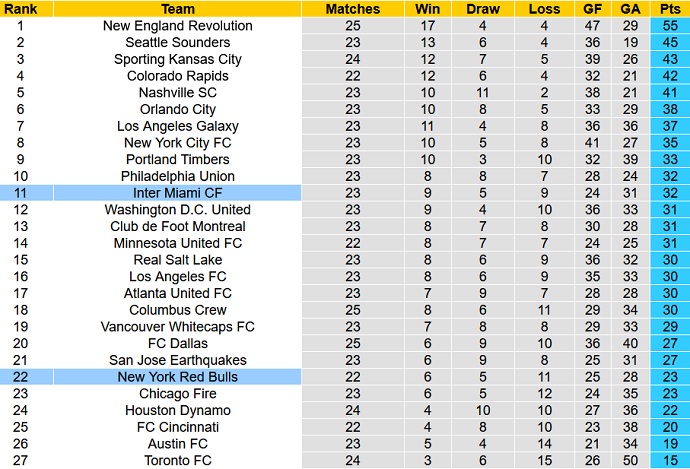Click the Draw column header

483,9
